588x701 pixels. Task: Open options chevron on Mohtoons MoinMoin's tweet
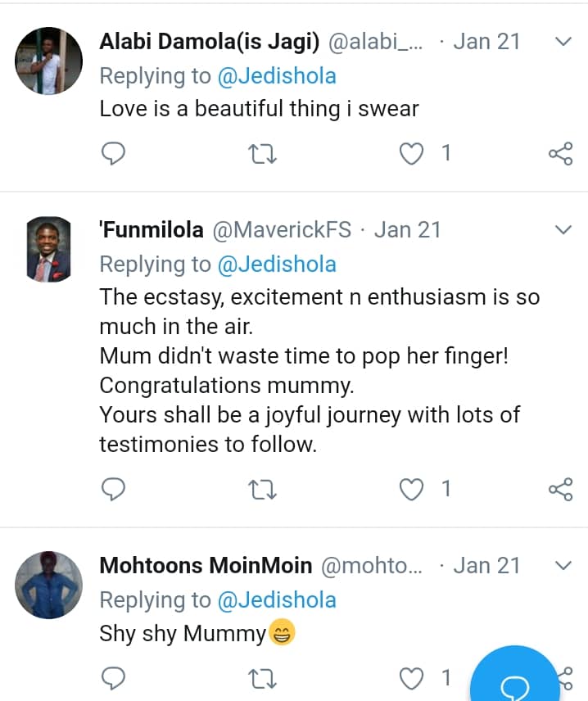(x=563, y=566)
